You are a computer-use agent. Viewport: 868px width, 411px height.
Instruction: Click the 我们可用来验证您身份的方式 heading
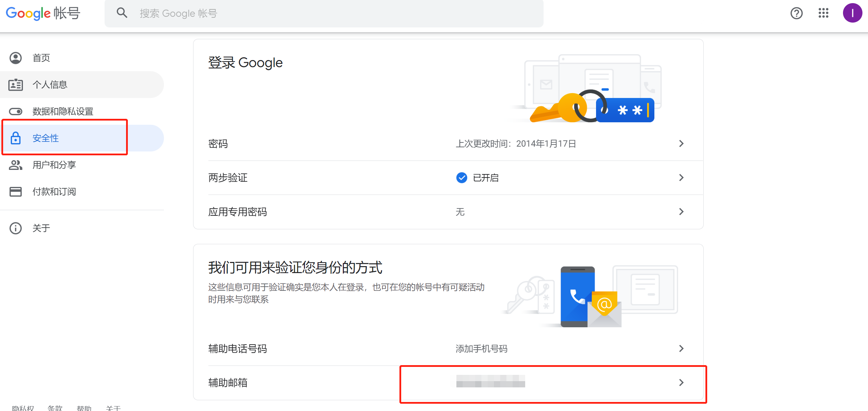(x=295, y=268)
